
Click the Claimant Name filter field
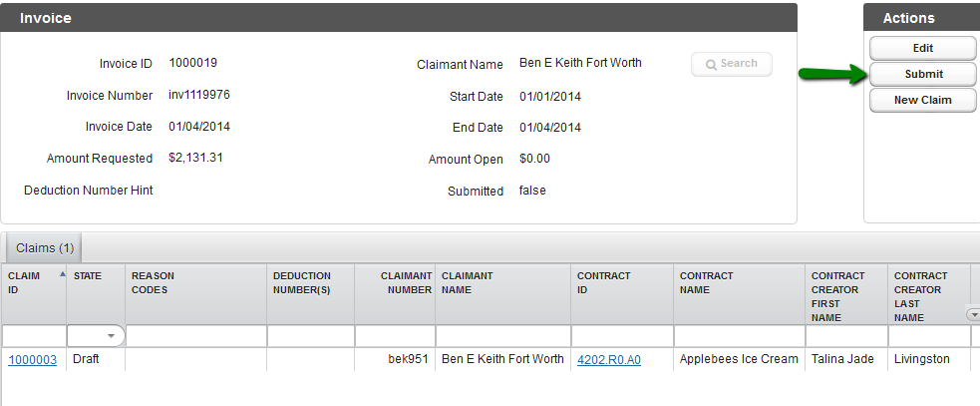tap(502, 336)
